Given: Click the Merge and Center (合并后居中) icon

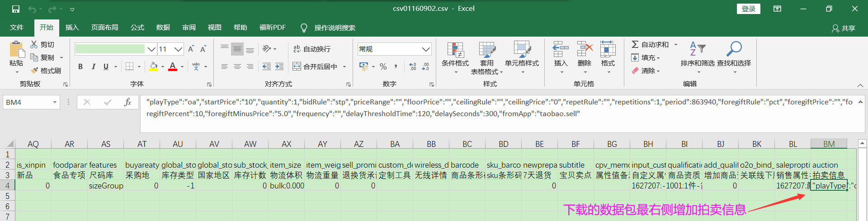Looking at the screenshot, I should [297, 66].
